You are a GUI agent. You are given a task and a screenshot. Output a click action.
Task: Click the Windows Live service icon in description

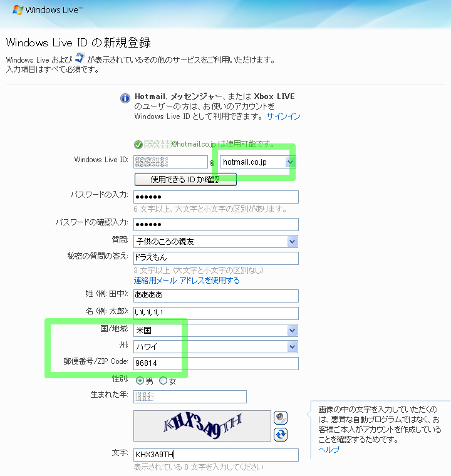click(80, 58)
